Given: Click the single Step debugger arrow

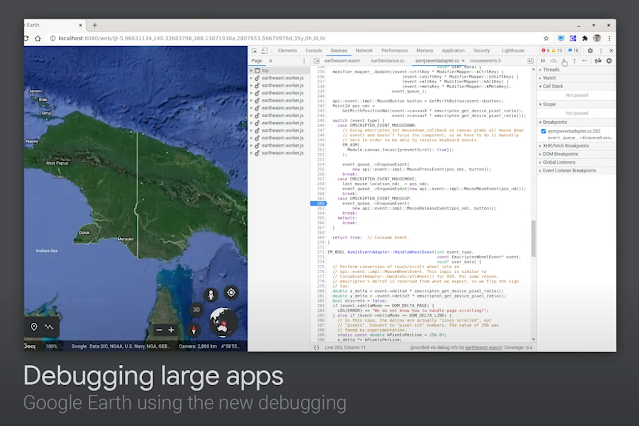Looking at the screenshot, I should (x=585, y=61).
